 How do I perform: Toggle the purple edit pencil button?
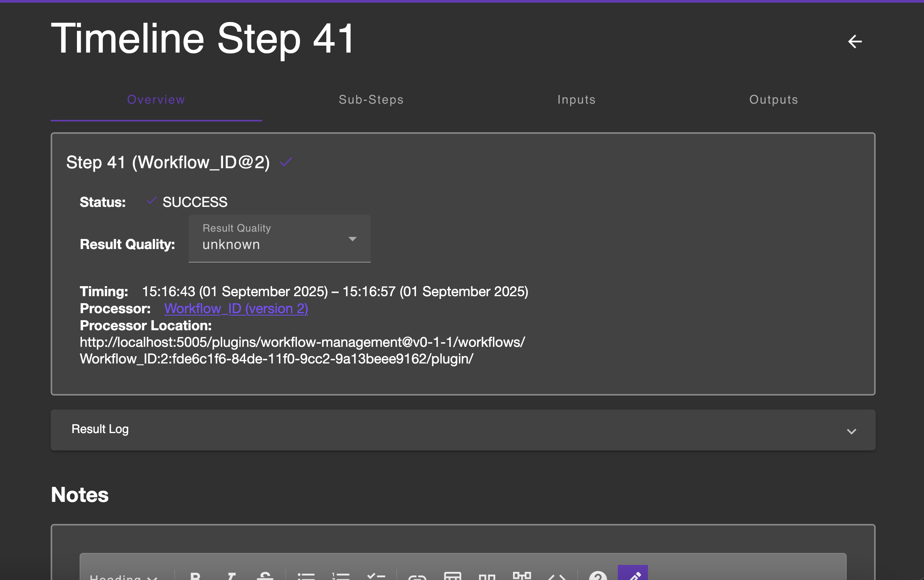coord(633,573)
